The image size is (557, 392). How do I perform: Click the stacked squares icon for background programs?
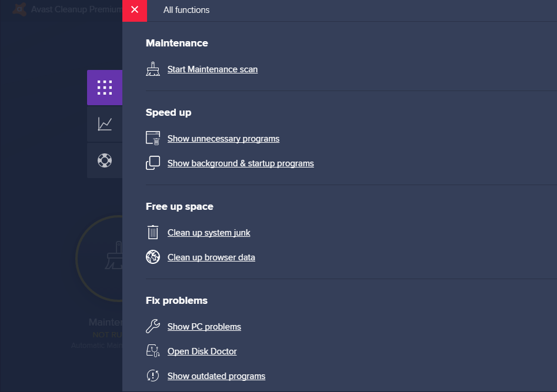(x=153, y=163)
